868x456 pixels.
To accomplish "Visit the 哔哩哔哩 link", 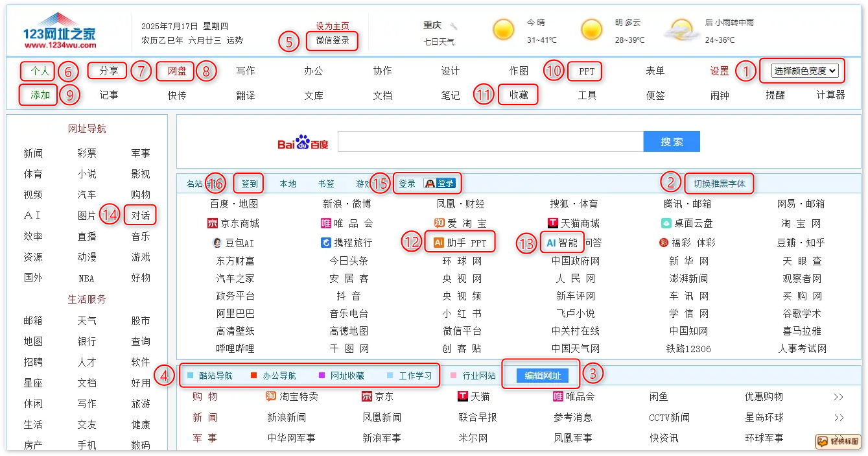I will point(235,348).
